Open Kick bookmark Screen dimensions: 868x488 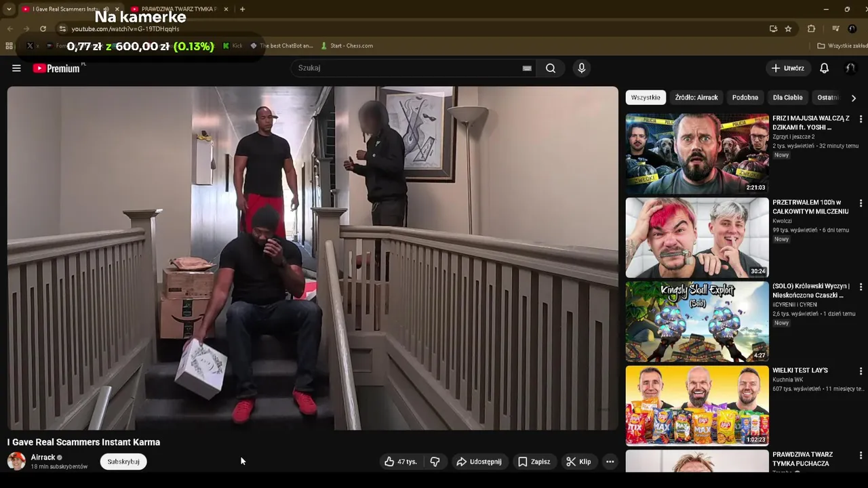[233, 45]
